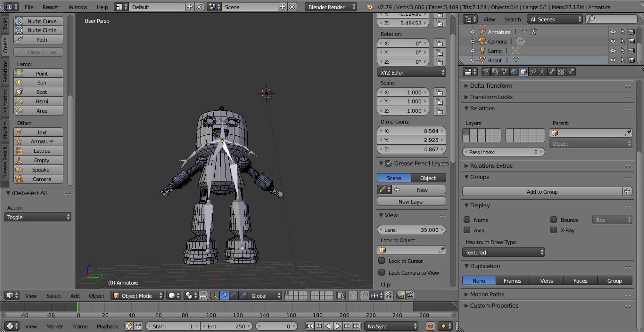Toggle Lamp selectability cursor icon

tap(623, 51)
